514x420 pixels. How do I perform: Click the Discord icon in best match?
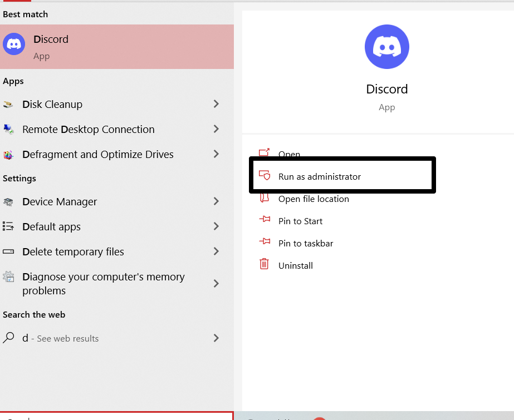coord(14,44)
